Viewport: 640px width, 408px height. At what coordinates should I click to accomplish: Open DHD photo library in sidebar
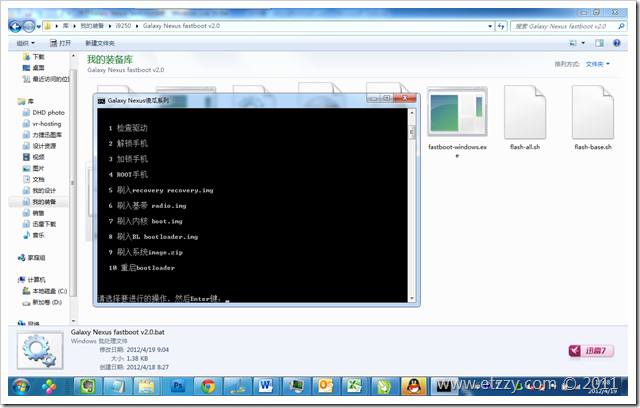click(x=43, y=112)
